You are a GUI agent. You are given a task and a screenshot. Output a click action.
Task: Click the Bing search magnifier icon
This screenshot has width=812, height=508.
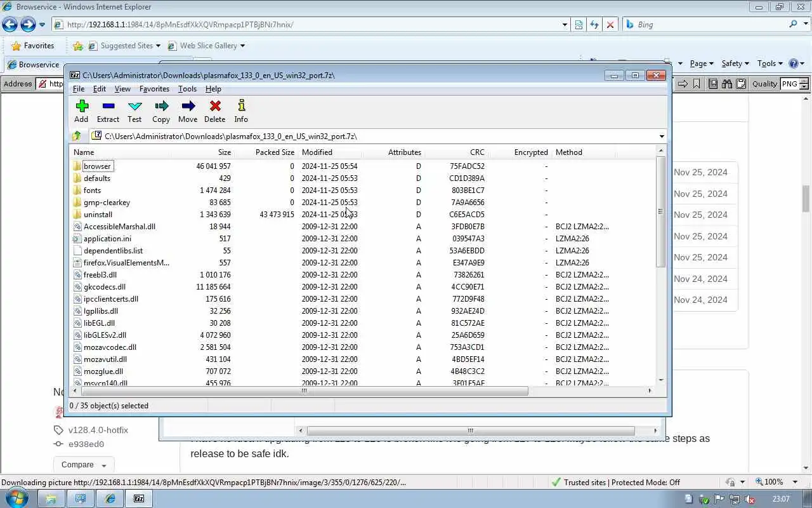(793, 24)
